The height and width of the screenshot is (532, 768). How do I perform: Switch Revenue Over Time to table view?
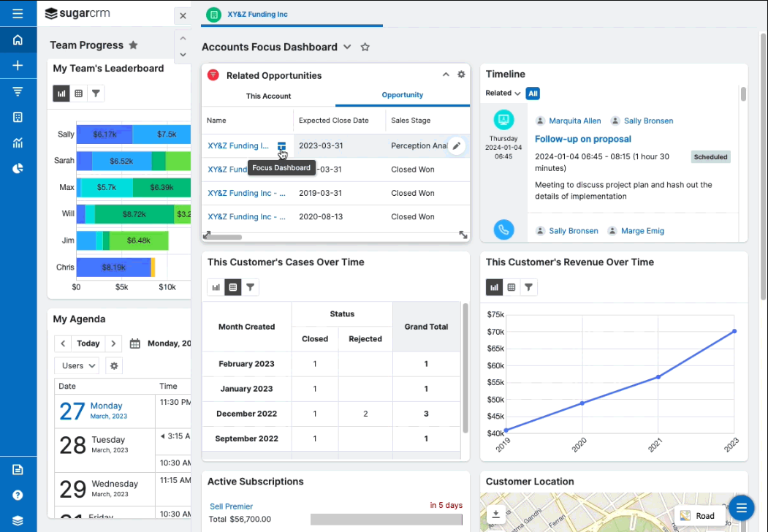pos(512,287)
